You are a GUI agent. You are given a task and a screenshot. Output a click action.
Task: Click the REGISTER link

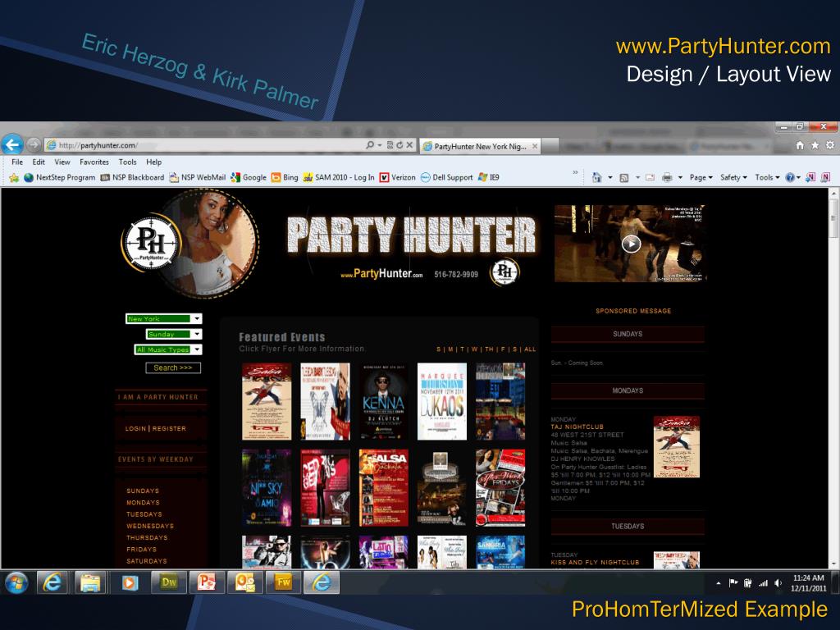169,428
